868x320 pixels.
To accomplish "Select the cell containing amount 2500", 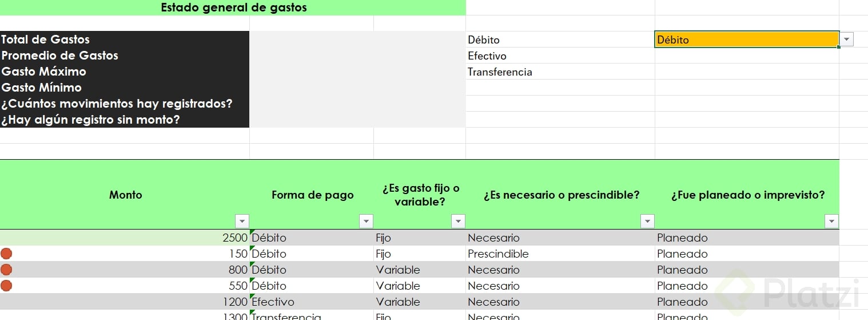I will click(125, 238).
